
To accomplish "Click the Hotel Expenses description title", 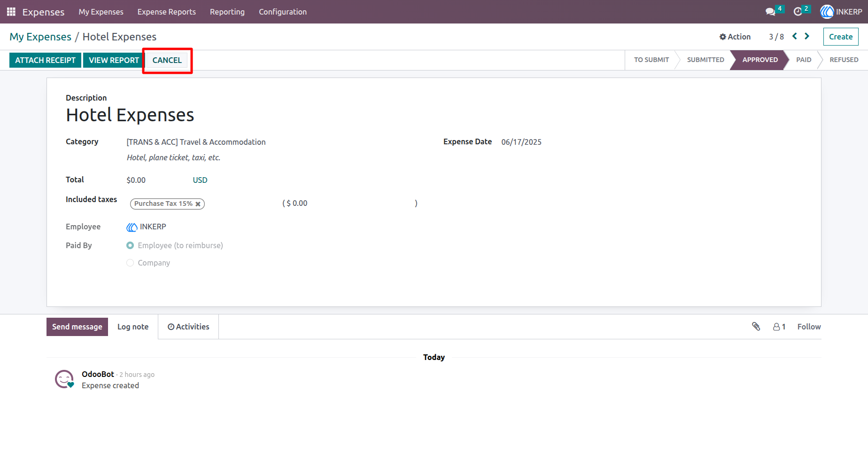I will (x=130, y=115).
